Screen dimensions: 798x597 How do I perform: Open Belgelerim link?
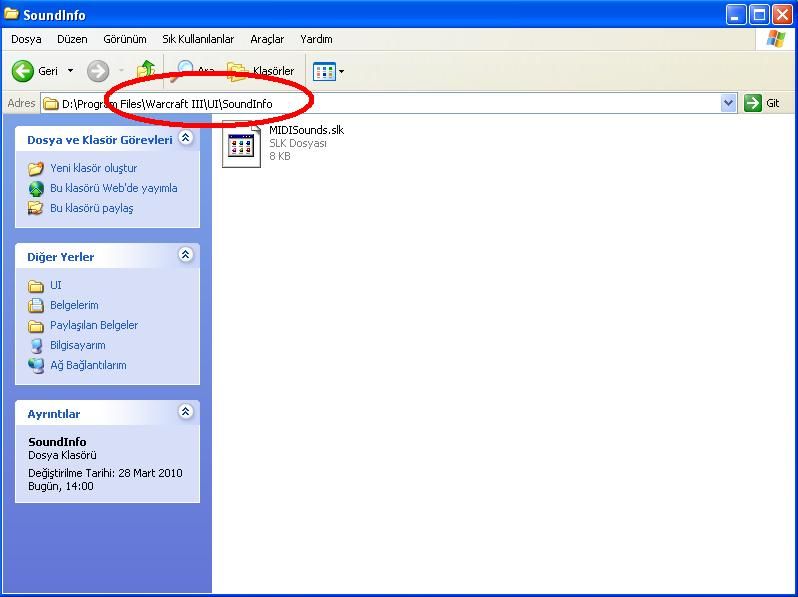(74, 305)
